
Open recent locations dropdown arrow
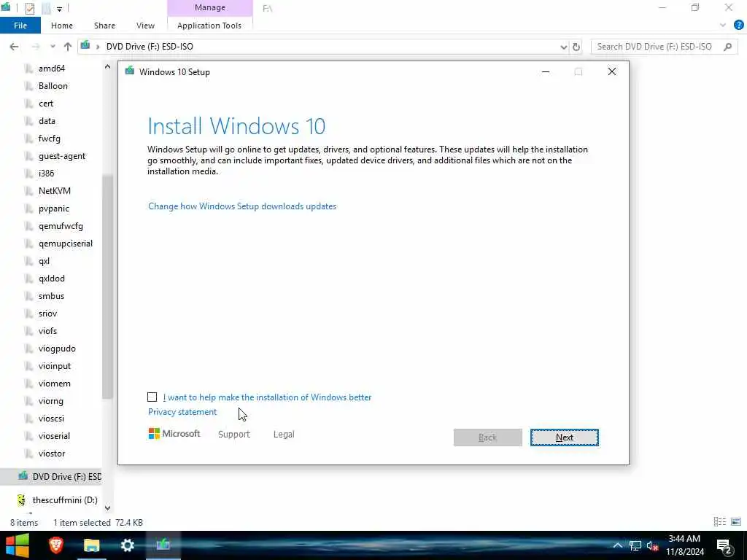(53, 46)
